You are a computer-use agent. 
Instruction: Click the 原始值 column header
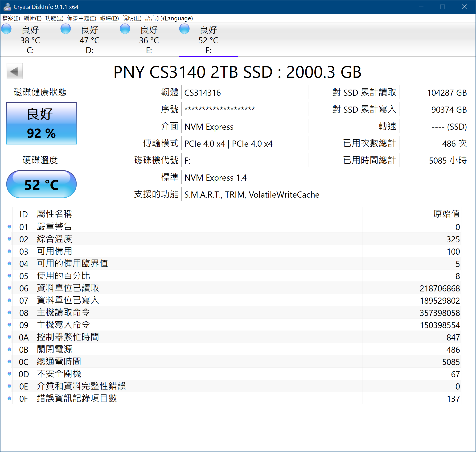[446, 214]
